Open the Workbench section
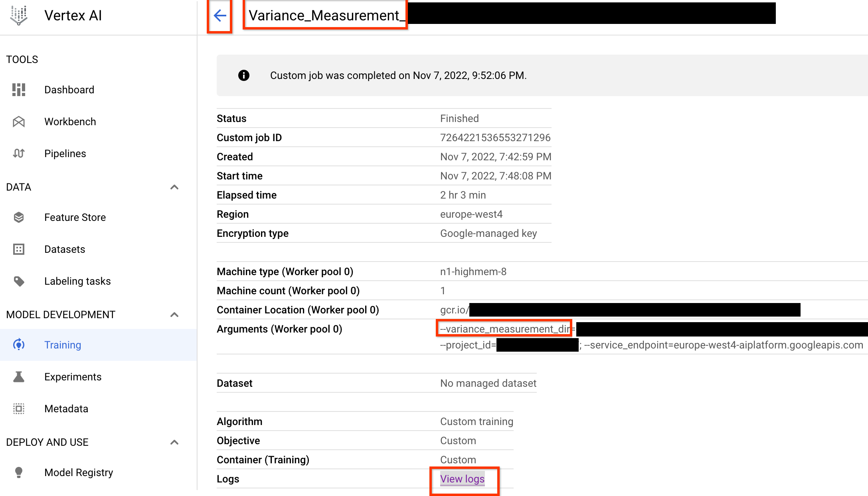The height and width of the screenshot is (496, 868). click(70, 122)
